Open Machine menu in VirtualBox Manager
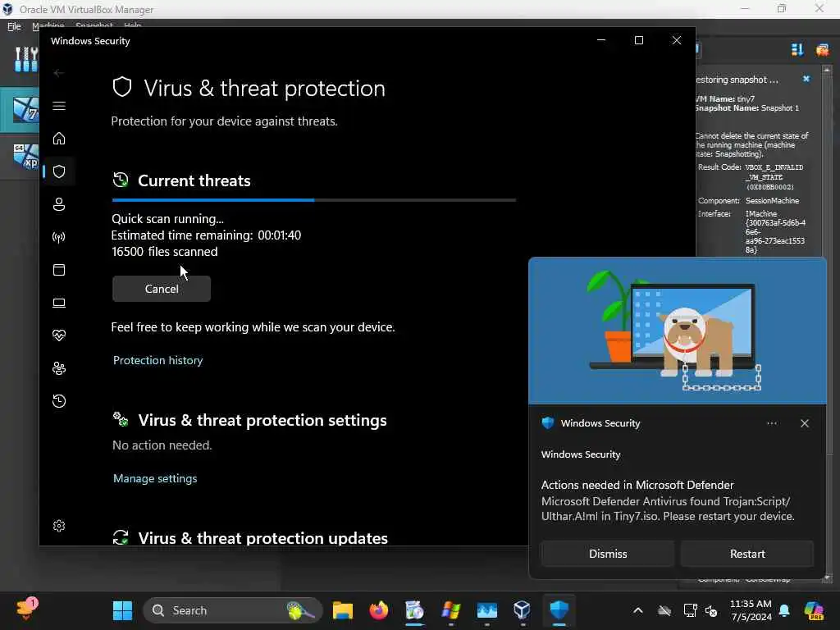 tap(48, 25)
